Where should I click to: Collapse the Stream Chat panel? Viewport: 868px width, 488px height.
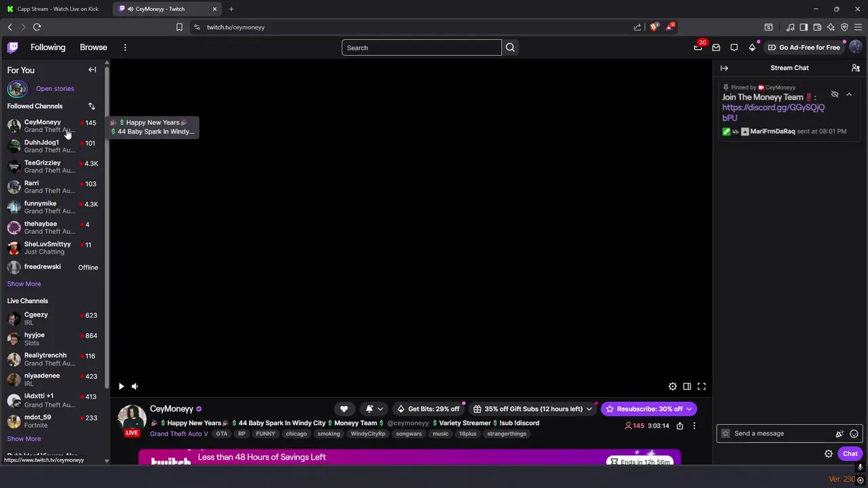(724, 68)
